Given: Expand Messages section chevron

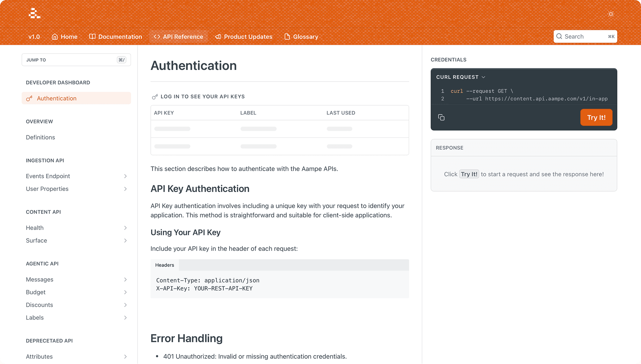Looking at the screenshot, I should (125, 280).
